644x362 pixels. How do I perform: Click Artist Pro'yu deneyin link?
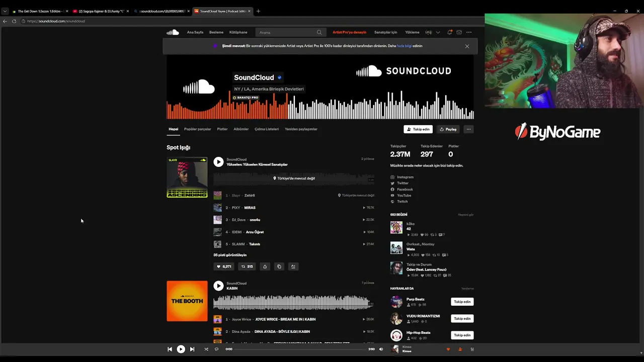click(349, 32)
